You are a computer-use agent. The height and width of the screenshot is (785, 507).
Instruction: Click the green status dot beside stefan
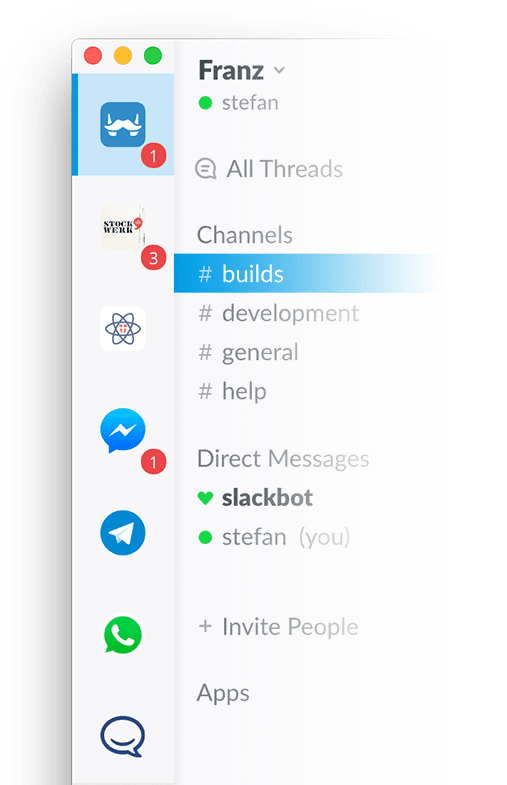(x=205, y=103)
